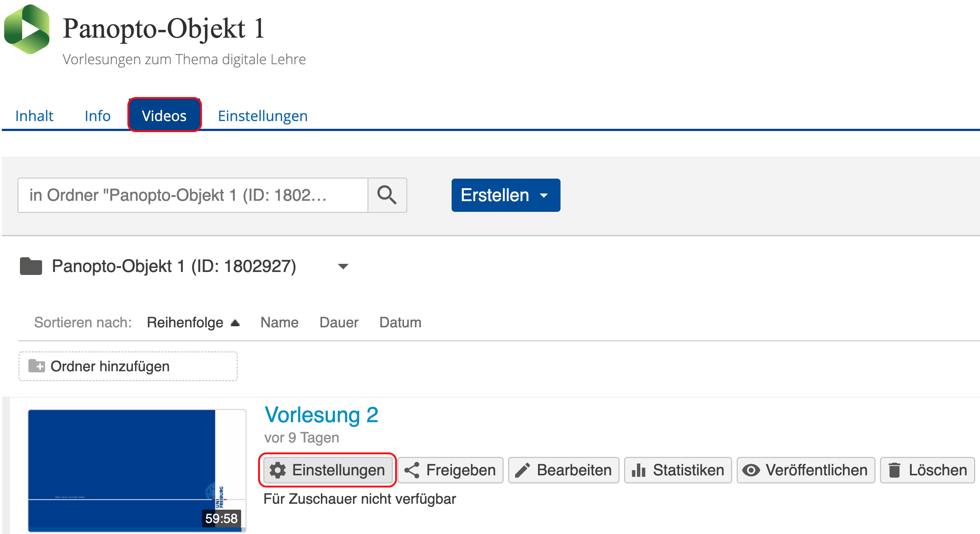Click the Panopto logo icon
980x534 pixels.
pos(27,29)
